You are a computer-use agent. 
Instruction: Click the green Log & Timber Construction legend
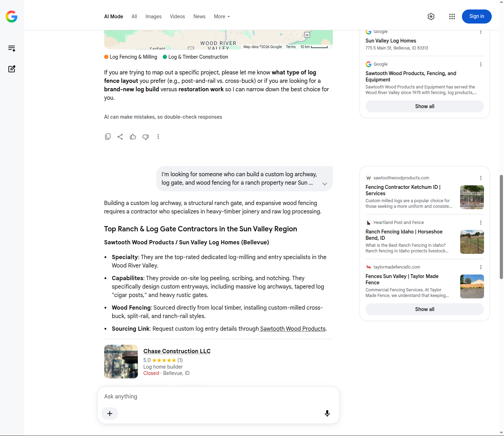(195, 57)
